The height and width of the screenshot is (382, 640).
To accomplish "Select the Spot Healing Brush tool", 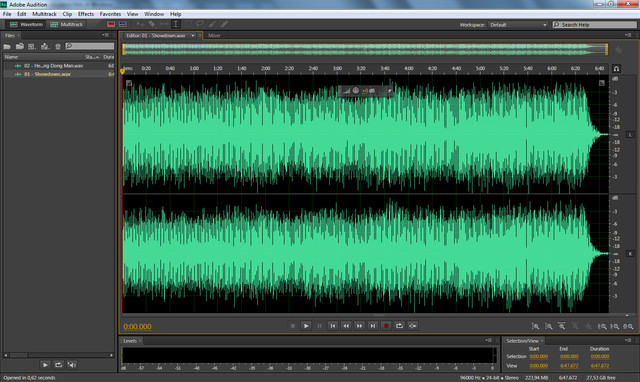I will click(224, 24).
